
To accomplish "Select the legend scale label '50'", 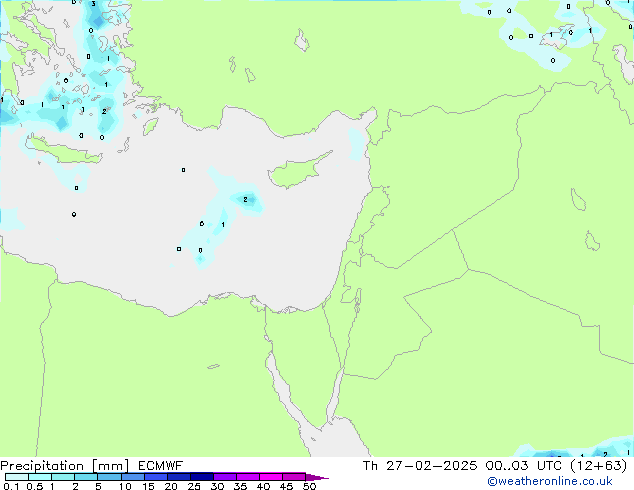I will pos(310,486).
